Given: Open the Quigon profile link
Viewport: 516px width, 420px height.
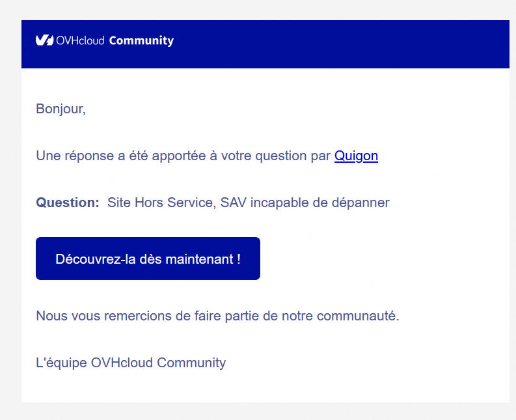Looking at the screenshot, I should point(356,156).
